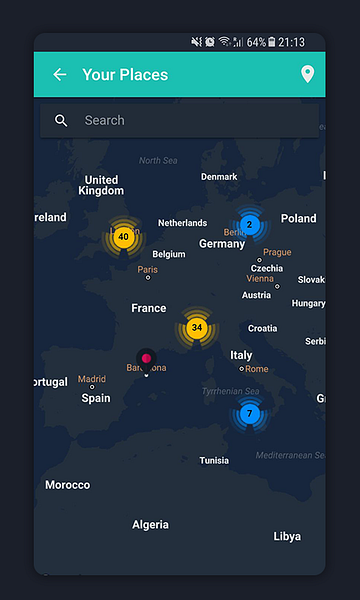Tap the Wi-Fi icon in status bar

tap(225, 42)
